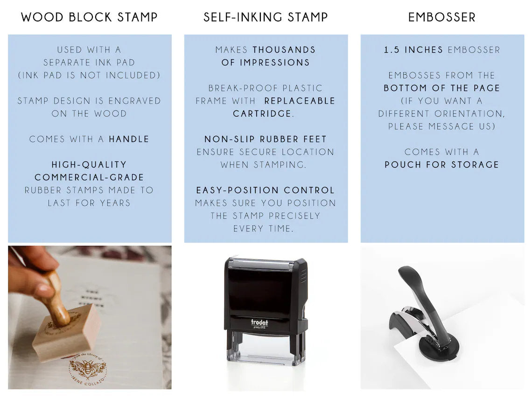
Task: Click the "Bottom of the Page" text
Action: coord(442,88)
